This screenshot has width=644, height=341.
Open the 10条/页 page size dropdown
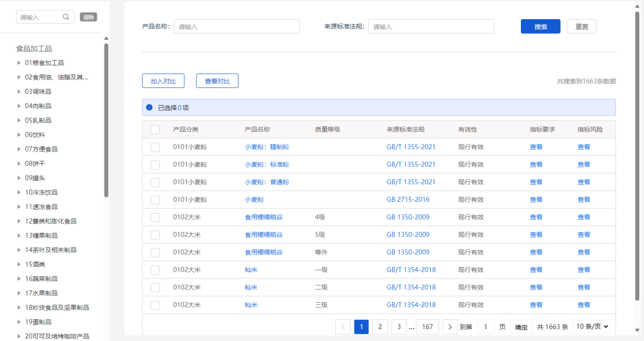click(591, 327)
